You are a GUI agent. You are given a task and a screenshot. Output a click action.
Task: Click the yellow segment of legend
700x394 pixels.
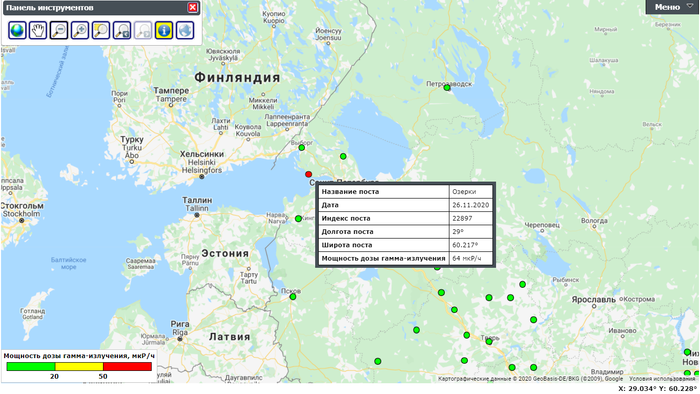pyautogui.click(x=79, y=366)
